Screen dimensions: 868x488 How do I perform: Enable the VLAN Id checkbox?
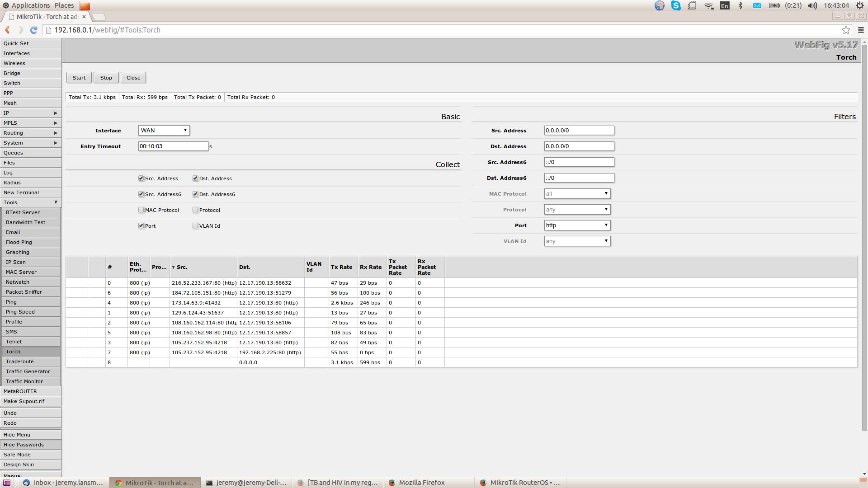[x=195, y=226]
